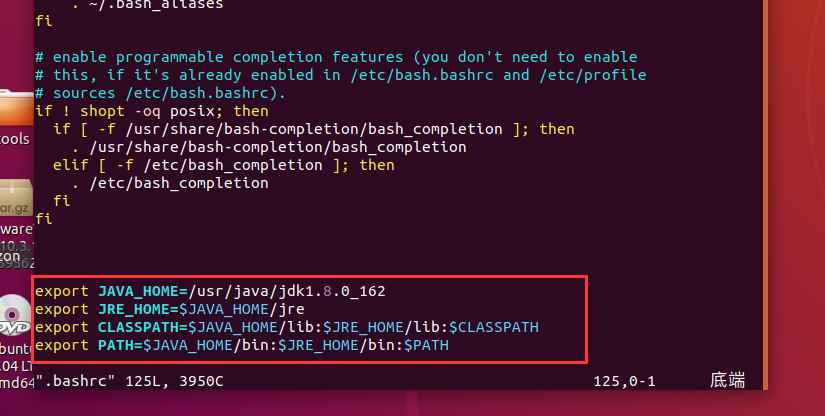
Task: Click the export PATH line
Action: 242,345
